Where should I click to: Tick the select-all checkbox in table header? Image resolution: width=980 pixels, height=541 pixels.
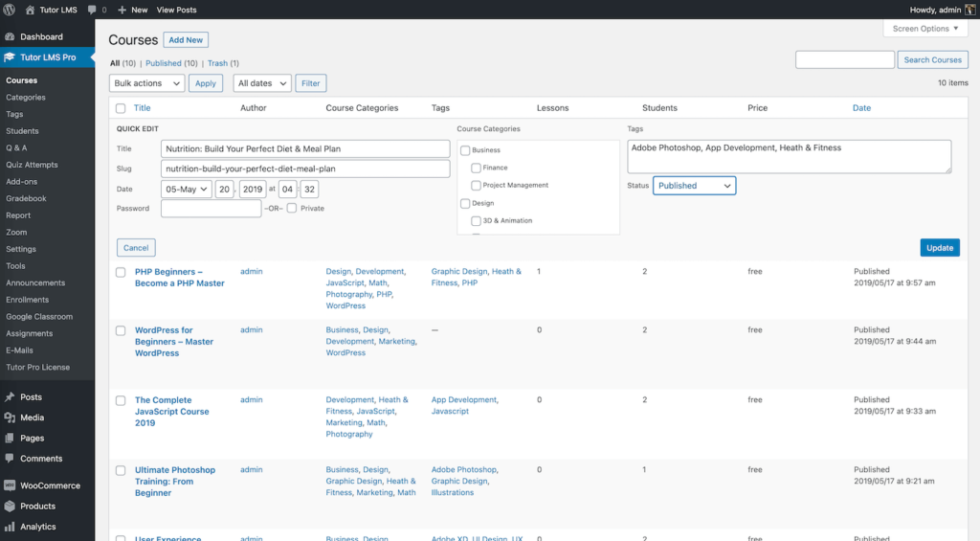tap(121, 108)
